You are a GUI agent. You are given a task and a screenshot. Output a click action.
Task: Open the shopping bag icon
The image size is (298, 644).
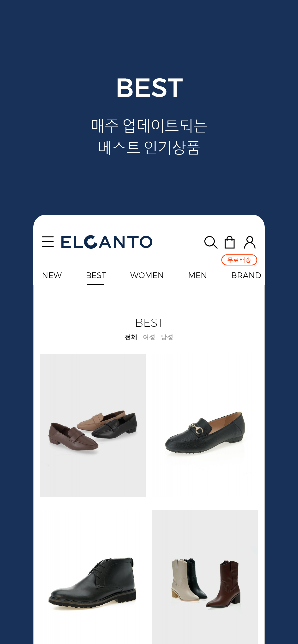coord(230,242)
